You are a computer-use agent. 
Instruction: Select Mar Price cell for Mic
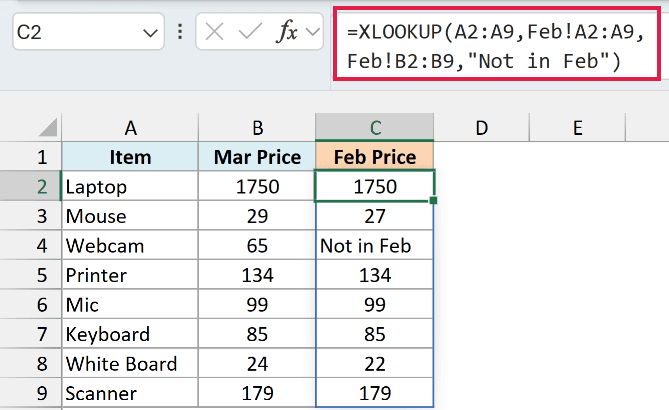[x=257, y=304]
